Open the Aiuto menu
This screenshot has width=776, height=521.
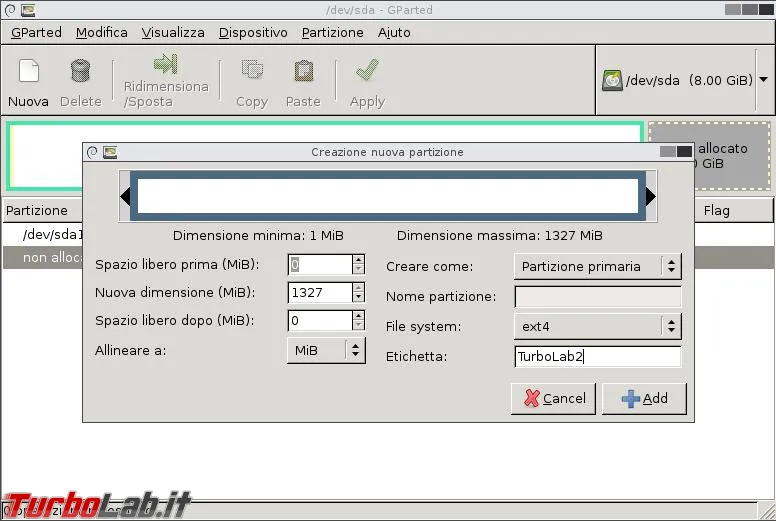[x=394, y=33]
